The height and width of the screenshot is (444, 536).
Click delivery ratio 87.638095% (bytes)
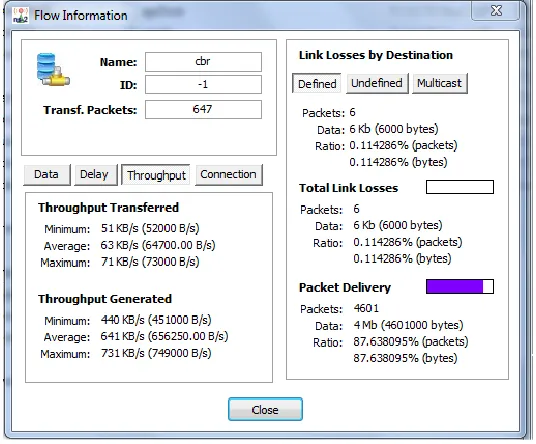[405, 358]
